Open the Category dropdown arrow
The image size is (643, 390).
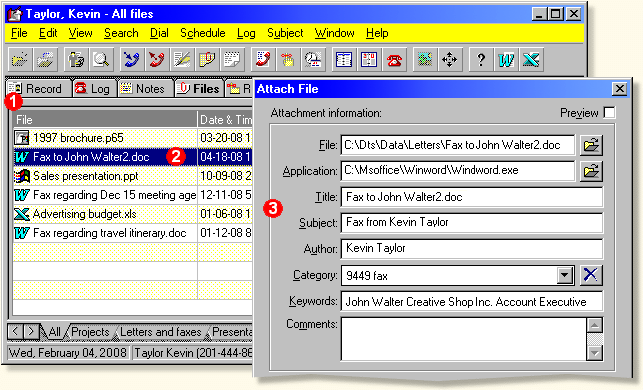coord(565,276)
